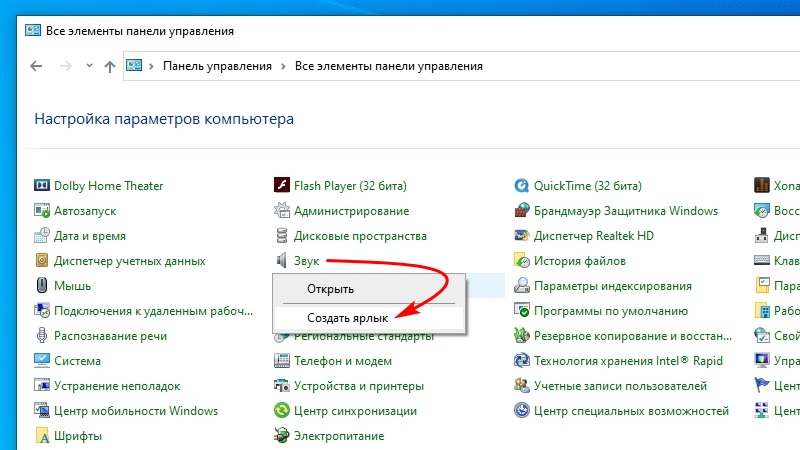Click the Телефон и модем icon
This screenshot has width=800, height=450.
(282, 360)
